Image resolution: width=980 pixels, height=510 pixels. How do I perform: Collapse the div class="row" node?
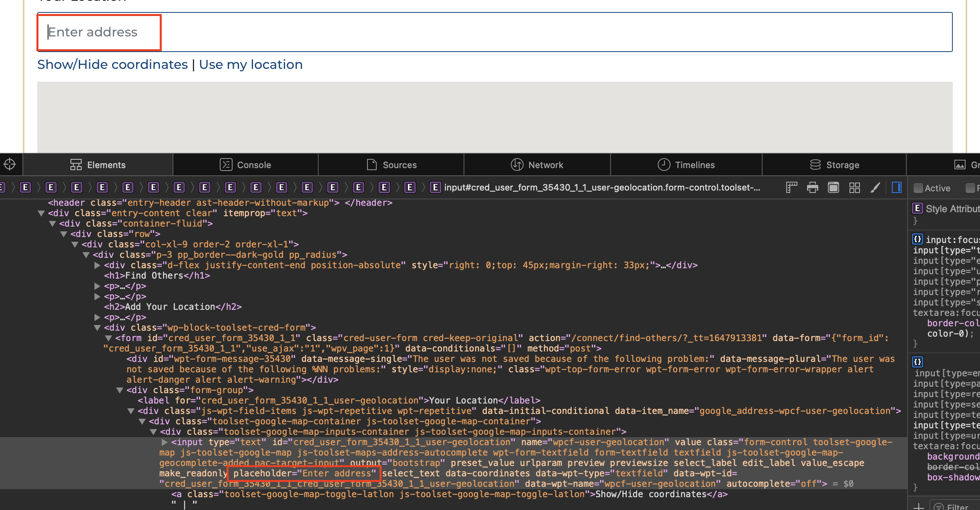point(63,234)
